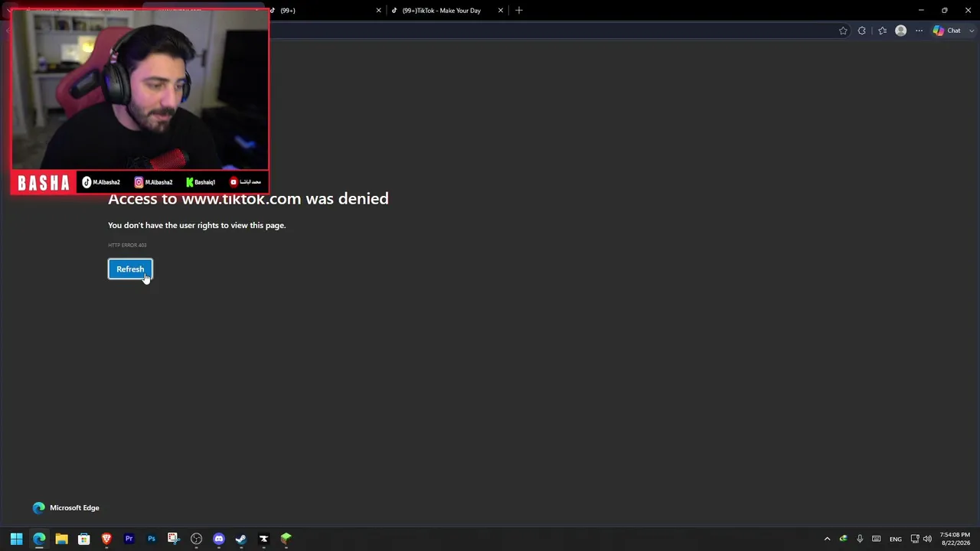The width and height of the screenshot is (980, 551).
Task: Open File Explorer from the taskbar
Action: tap(61, 539)
